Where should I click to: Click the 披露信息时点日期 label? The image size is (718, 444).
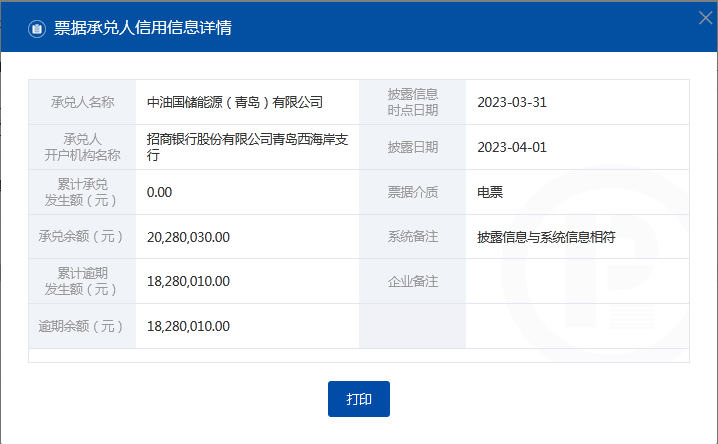point(413,102)
